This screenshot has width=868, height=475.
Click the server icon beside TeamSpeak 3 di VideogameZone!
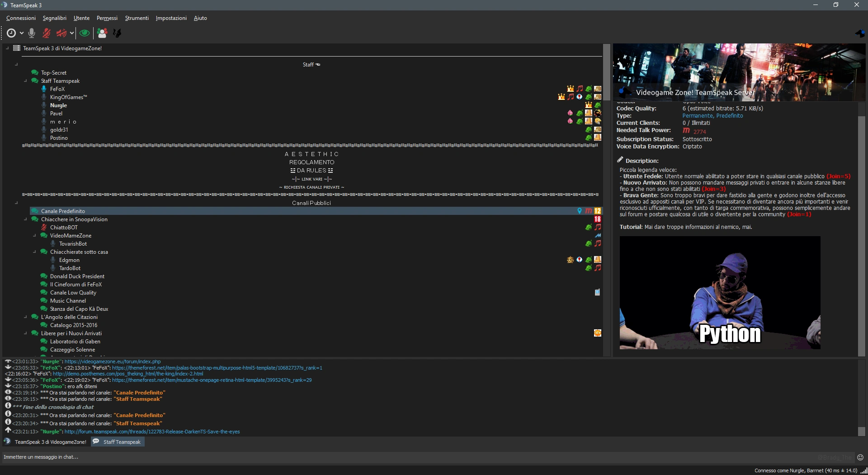tap(17, 48)
